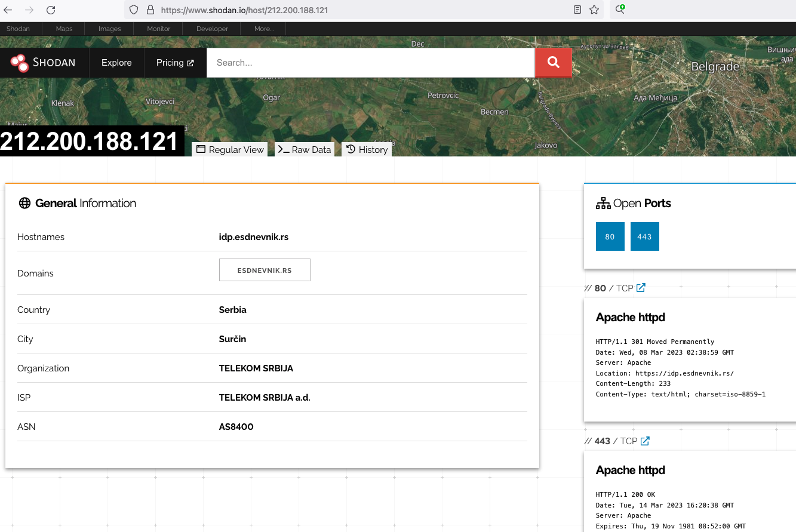Click the TELEKOM SRBIJA organization value

[256, 368]
